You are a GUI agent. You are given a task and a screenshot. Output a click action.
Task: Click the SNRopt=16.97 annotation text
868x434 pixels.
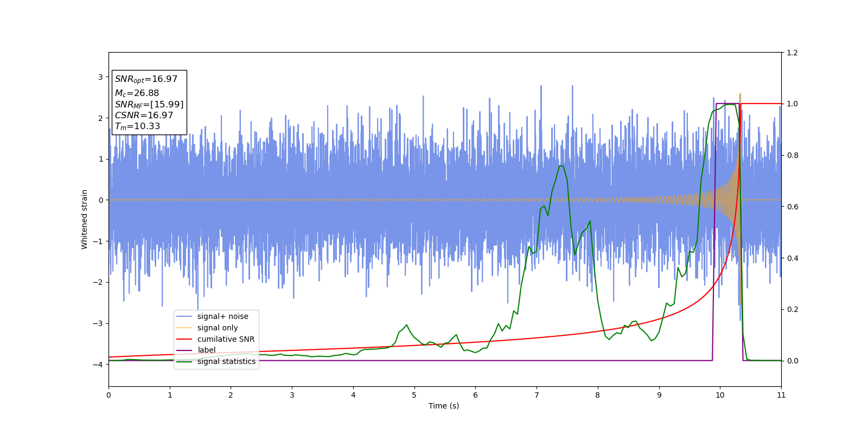point(146,79)
